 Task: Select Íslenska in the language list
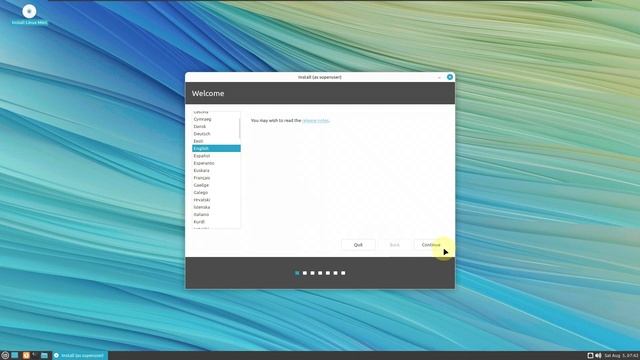click(216, 207)
